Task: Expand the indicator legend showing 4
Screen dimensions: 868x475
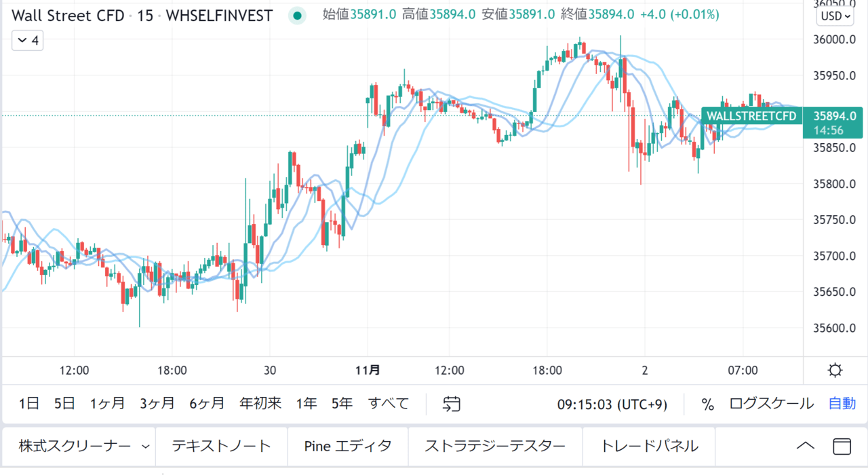Action: (28, 41)
